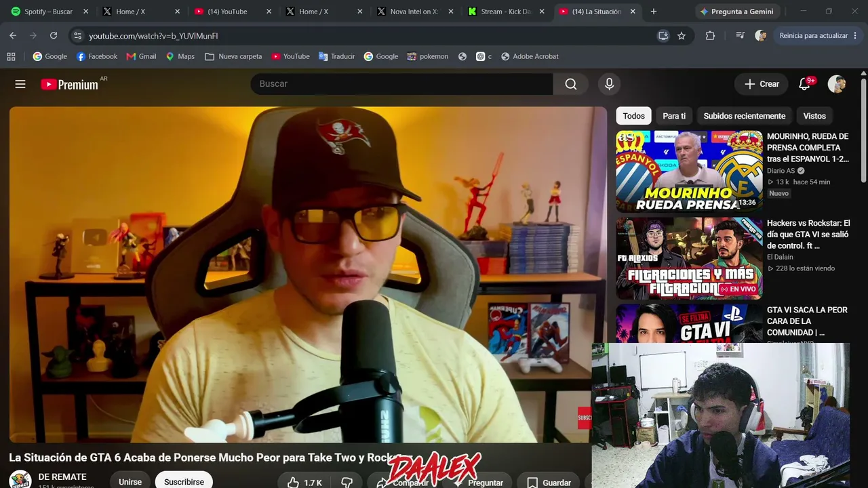The image size is (868, 488).
Task: Switch to the Stream - Kick Dashboard tab
Action: [x=500, y=12]
